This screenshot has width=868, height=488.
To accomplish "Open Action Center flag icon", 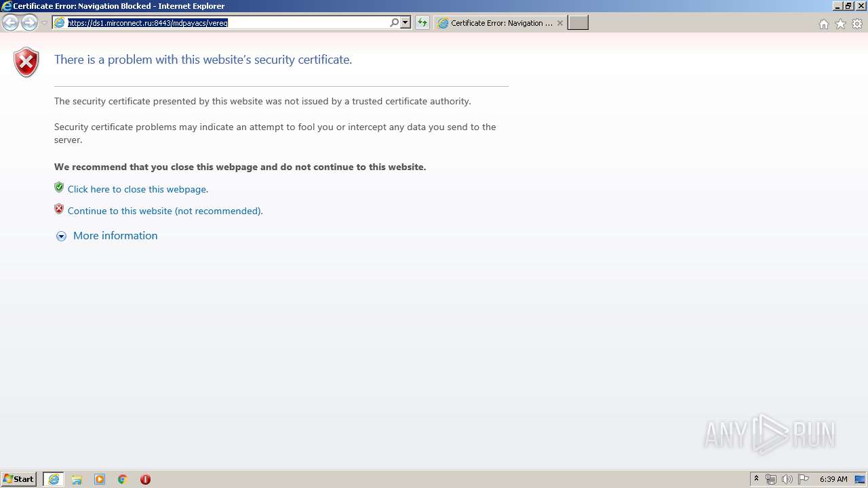I will tap(804, 479).
